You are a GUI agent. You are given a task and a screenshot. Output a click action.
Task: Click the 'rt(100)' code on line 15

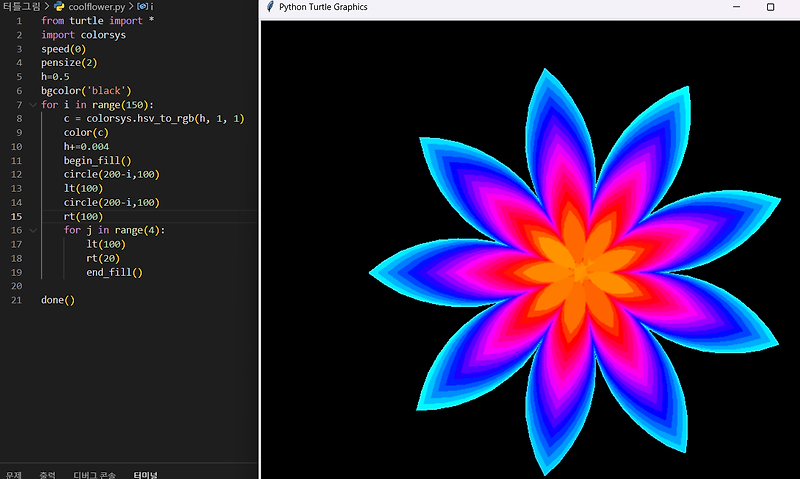83,216
